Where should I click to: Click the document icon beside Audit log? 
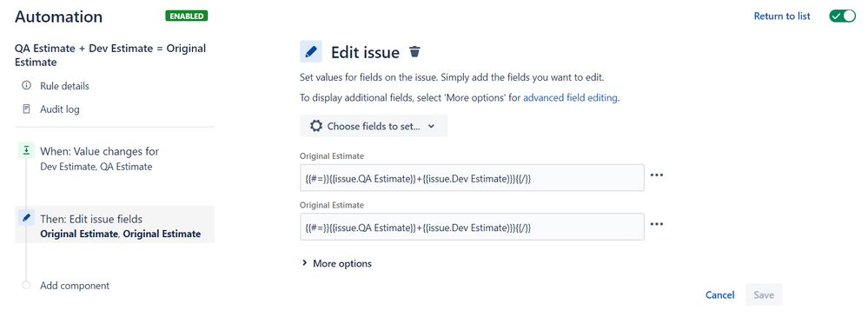pos(26,109)
